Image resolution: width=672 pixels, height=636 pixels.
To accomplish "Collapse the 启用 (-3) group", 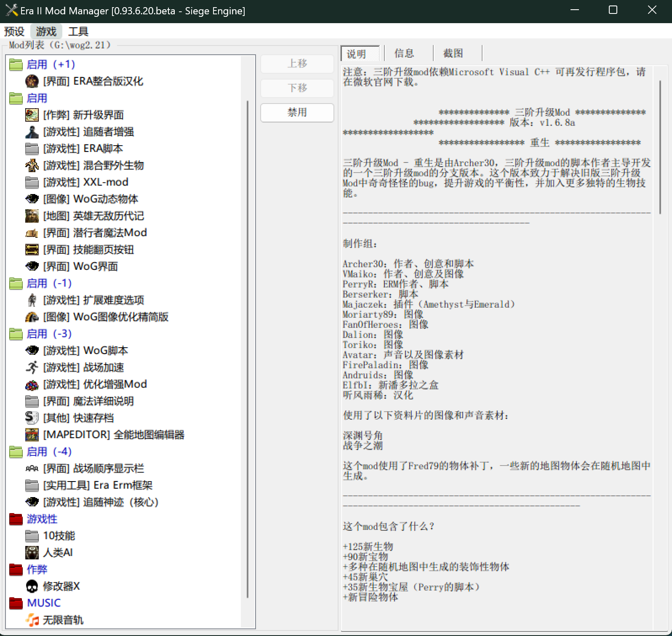I will point(16,334).
